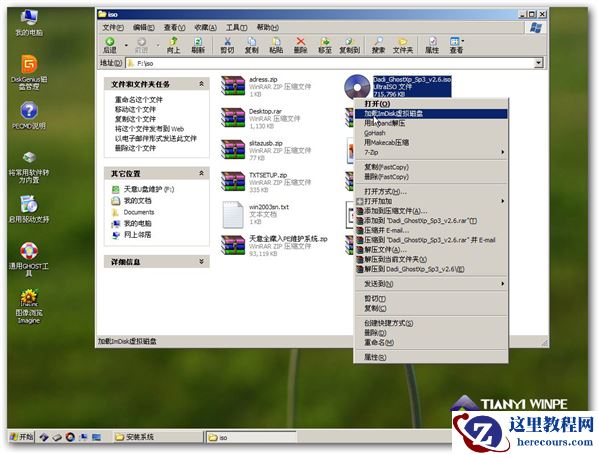Screen dimensions: 599x454
Task: Open the 编辑(E) menu
Action: click(x=144, y=28)
